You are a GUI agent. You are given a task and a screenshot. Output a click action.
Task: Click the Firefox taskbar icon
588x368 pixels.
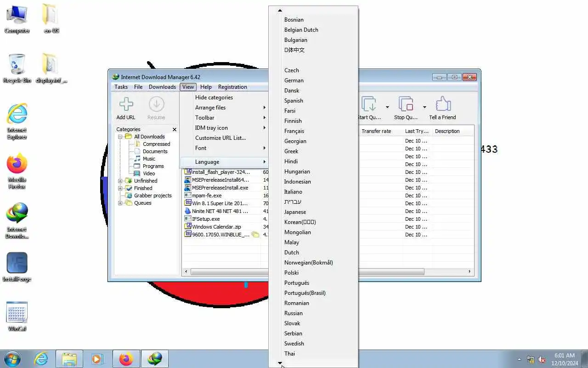pos(126,359)
